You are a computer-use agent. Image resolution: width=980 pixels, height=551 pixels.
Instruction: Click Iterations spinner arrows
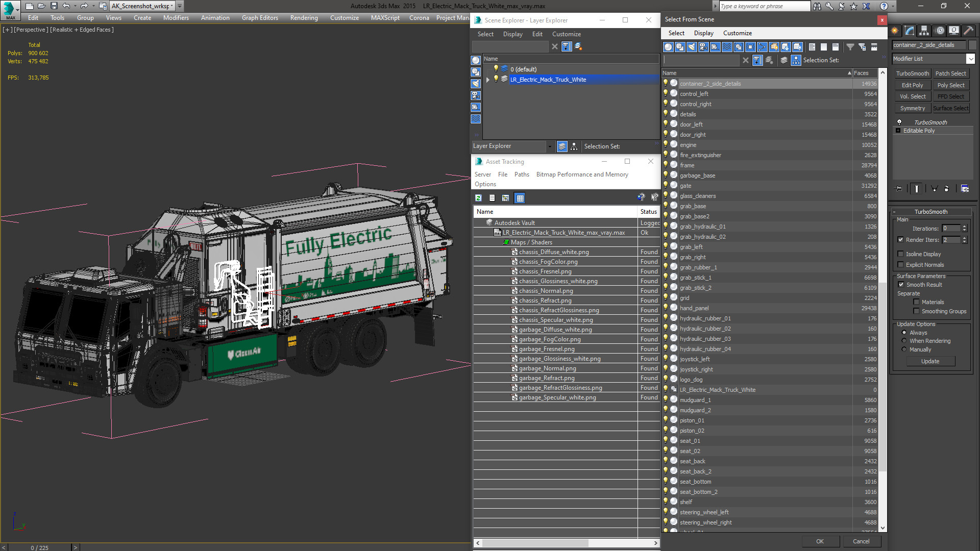tap(964, 229)
